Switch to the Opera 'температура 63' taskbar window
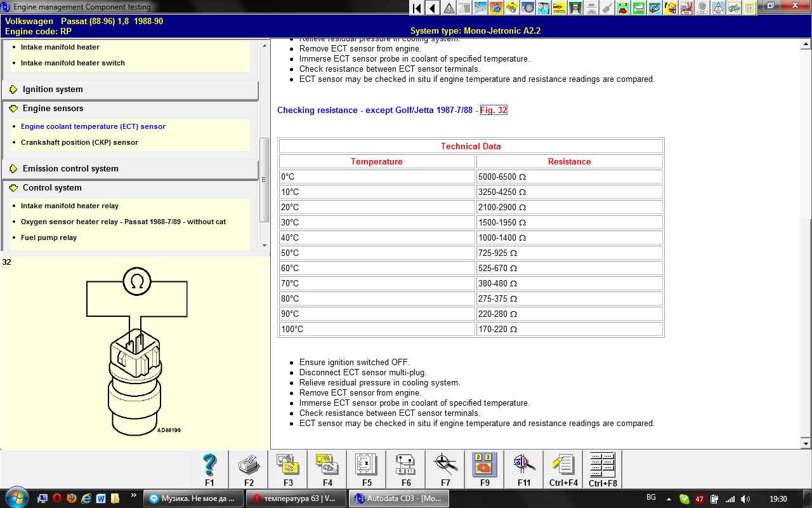 pos(296,498)
